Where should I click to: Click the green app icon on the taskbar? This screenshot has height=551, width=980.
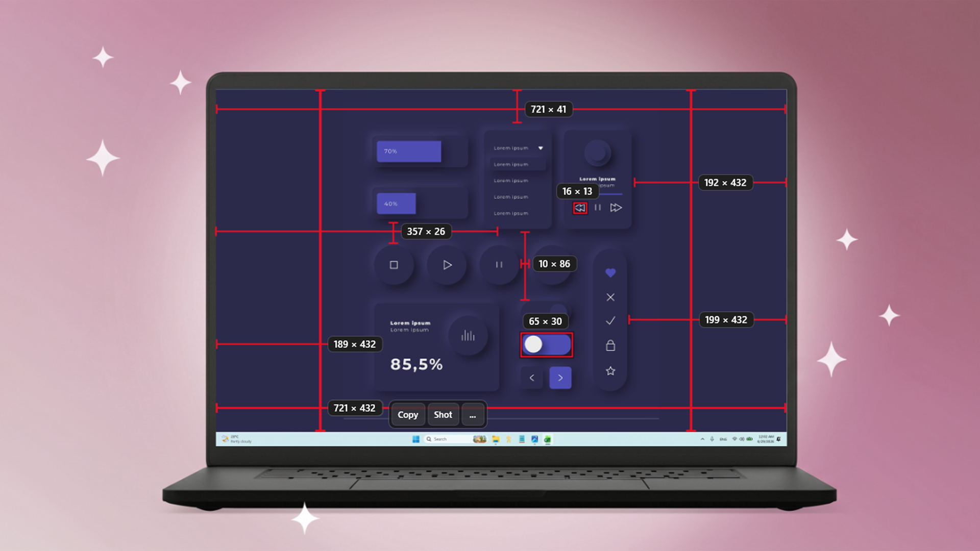click(548, 439)
